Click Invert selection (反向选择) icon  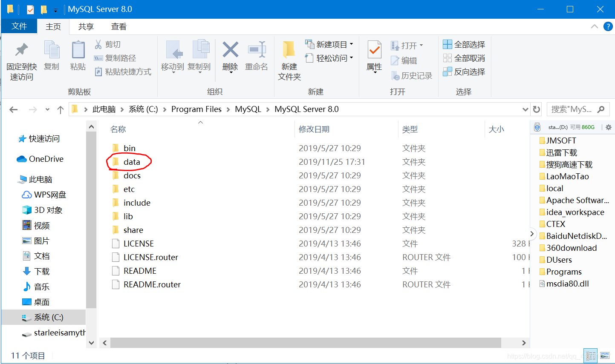pyautogui.click(x=447, y=72)
